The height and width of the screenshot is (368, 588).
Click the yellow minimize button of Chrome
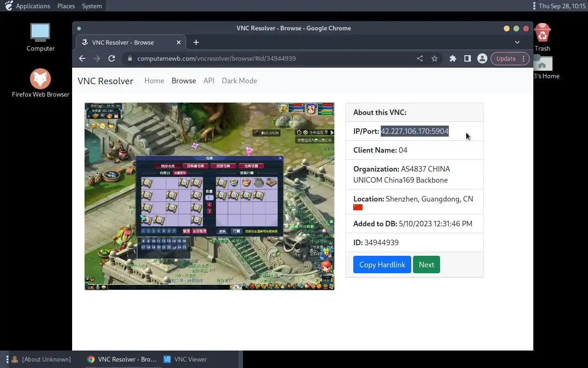(x=507, y=29)
